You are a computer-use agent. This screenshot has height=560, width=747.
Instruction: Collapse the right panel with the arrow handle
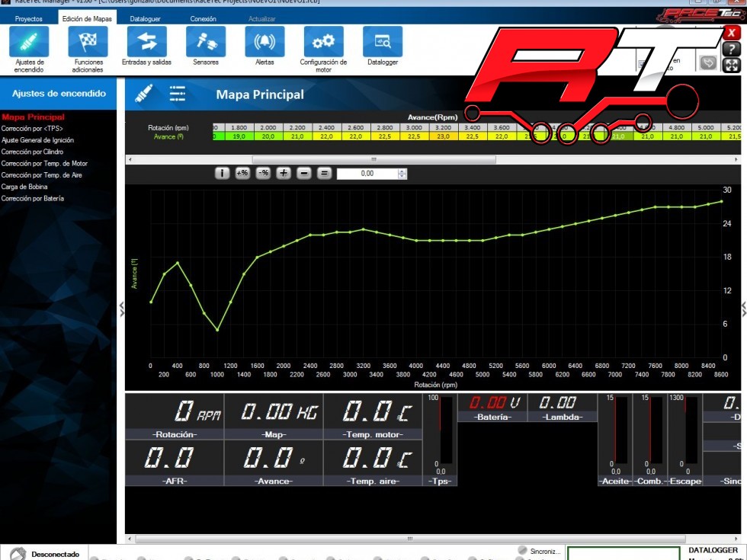click(x=744, y=309)
